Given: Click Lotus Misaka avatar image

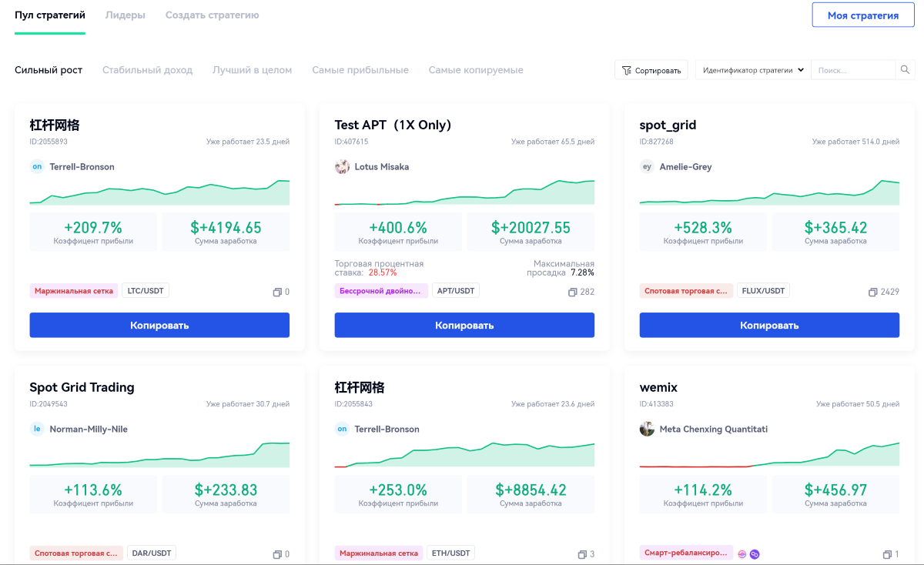Looking at the screenshot, I should pos(342,166).
